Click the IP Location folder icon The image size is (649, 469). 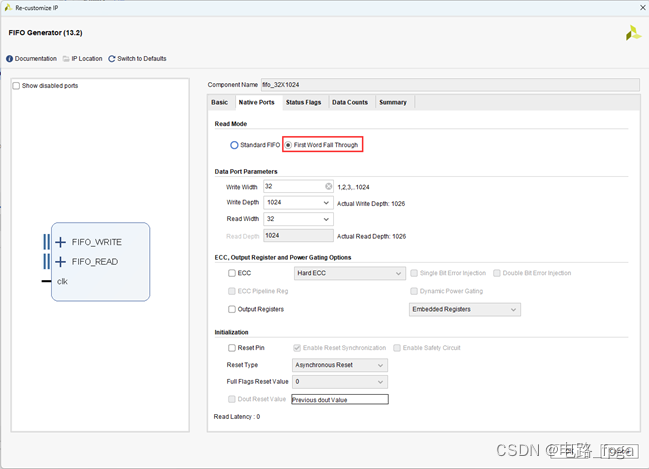click(x=66, y=59)
